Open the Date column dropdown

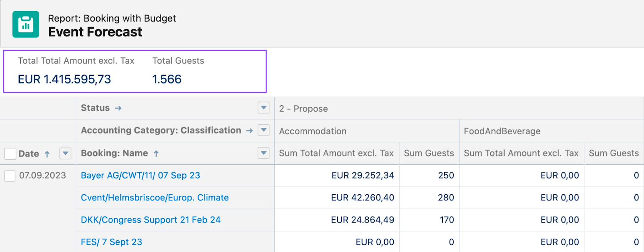tap(65, 153)
